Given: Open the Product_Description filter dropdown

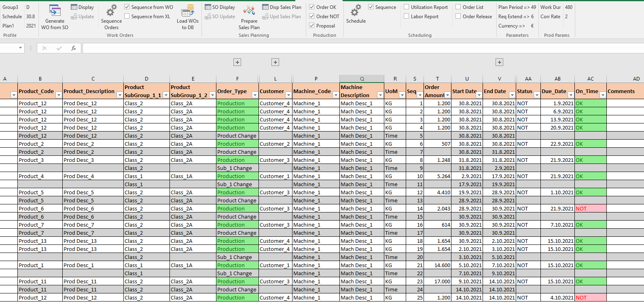Looking at the screenshot, I should click(x=120, y=95).
